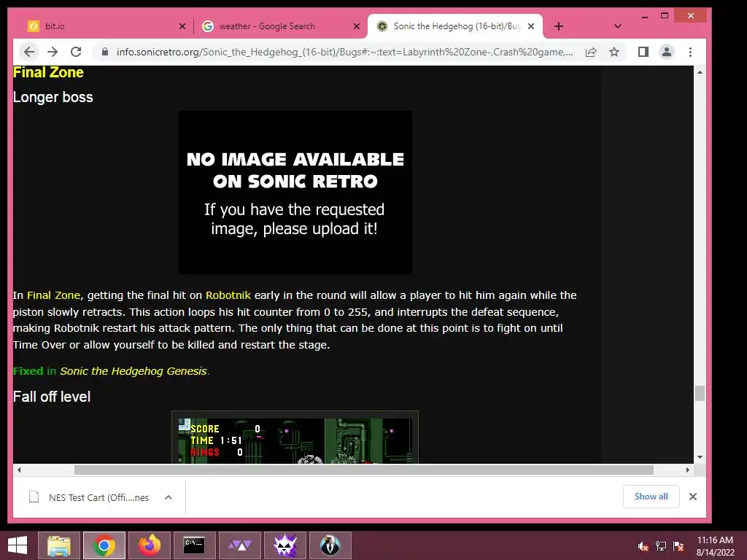Open the spiky masked-face app in taskbar
Viewport: 747px width, 560px height.
coord(285,545)
